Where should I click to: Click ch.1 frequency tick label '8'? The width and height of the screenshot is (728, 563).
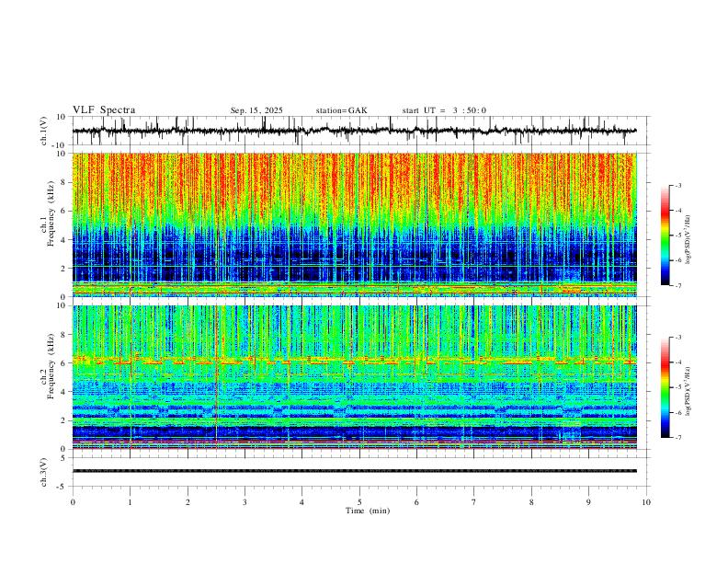click(x=63, y=182)
